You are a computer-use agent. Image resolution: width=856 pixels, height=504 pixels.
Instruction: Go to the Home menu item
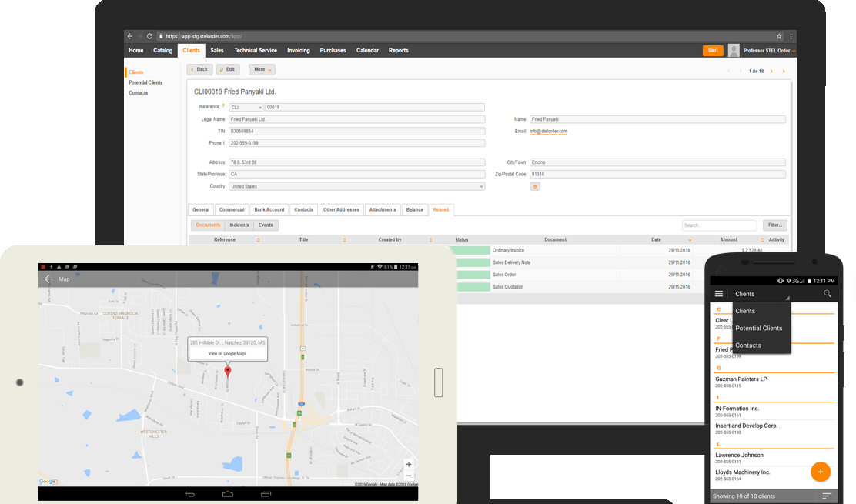tap(136, 51)
